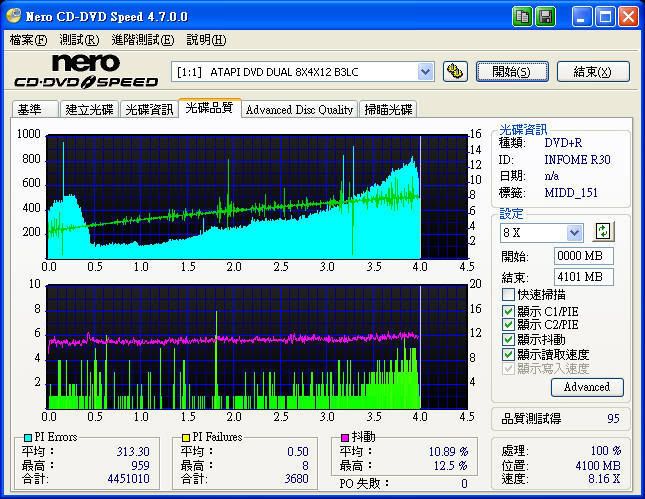645x499 pixels.
Task: Click the green save floppy disk icon
Action: point(546,17)
